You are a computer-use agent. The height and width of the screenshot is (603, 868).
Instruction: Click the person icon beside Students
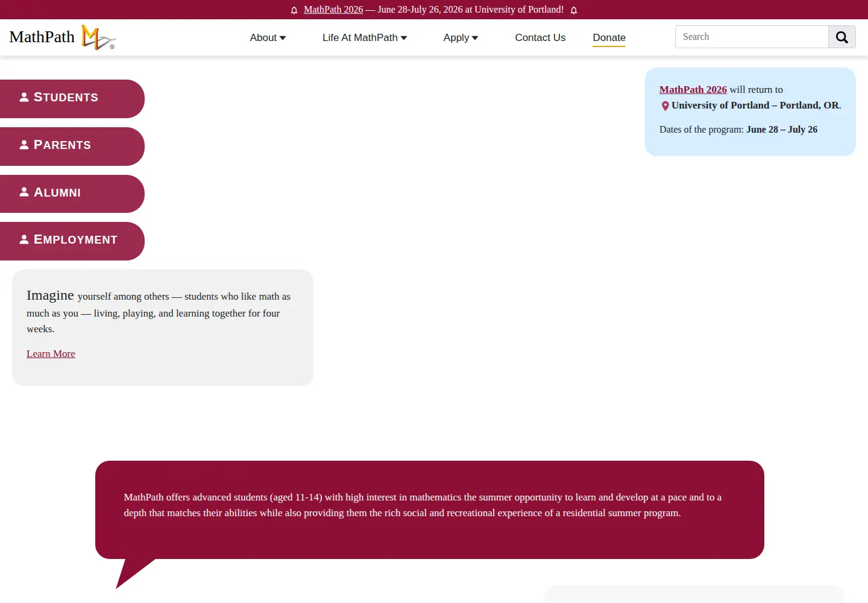[x=24, y=97]
